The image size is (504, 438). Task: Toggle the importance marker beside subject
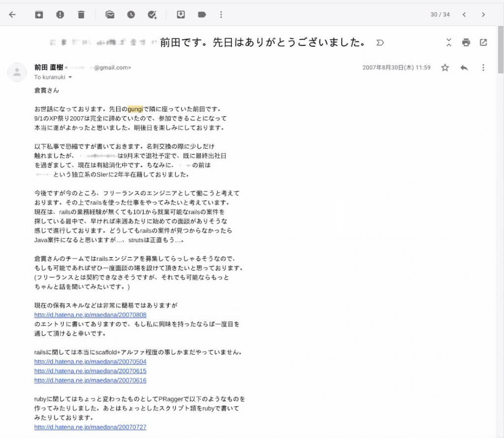(379, 43)
